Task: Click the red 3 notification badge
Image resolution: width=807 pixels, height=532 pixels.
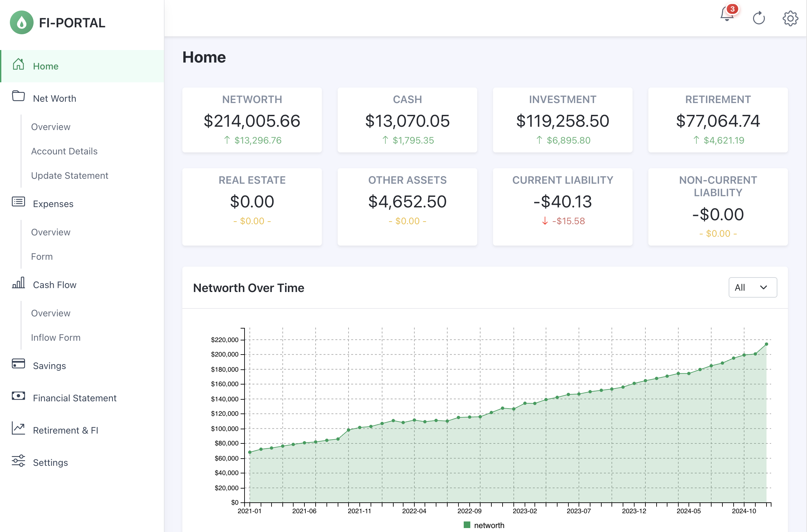Action: [732, 9]
